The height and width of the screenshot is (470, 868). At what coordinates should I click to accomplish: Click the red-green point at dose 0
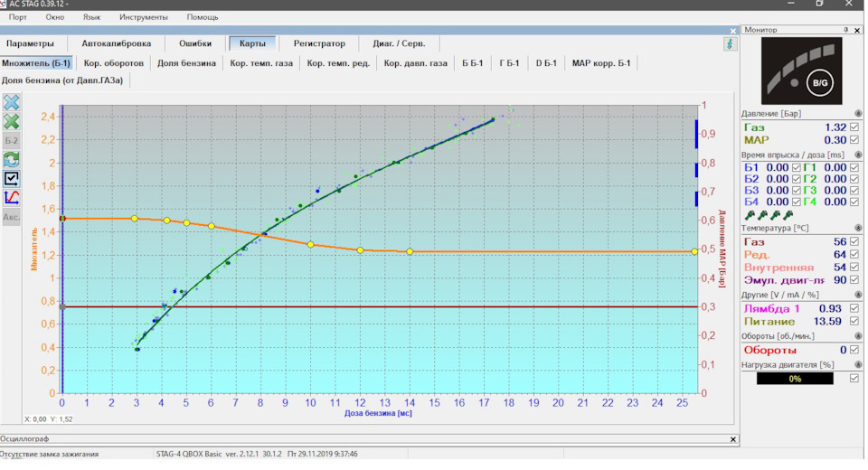(x=62, y=219)
